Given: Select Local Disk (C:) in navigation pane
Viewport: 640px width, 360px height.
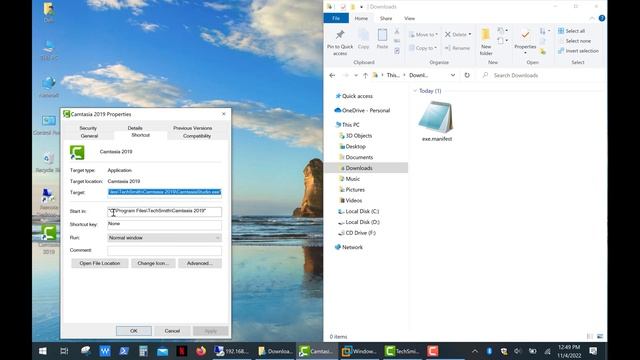Looking at the screenshot, I should [x=362, y=211].
